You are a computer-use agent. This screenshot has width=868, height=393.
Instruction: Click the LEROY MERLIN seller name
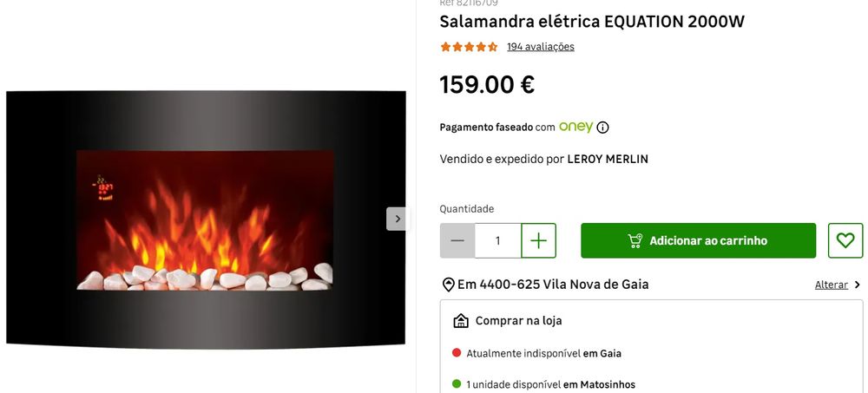(x=608, y=160)
